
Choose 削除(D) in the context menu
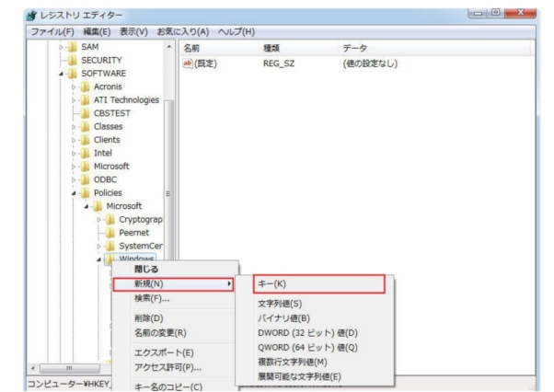point(175,318)
